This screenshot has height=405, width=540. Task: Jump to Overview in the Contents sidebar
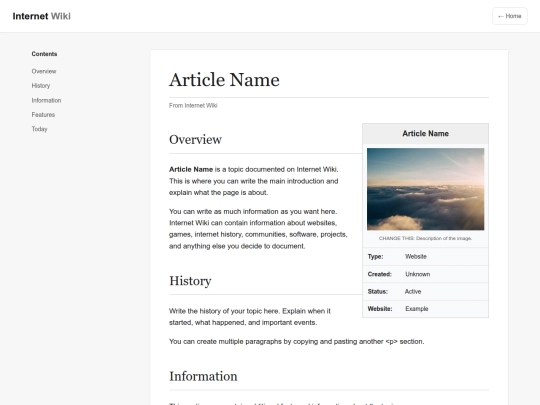coord(44,71)
